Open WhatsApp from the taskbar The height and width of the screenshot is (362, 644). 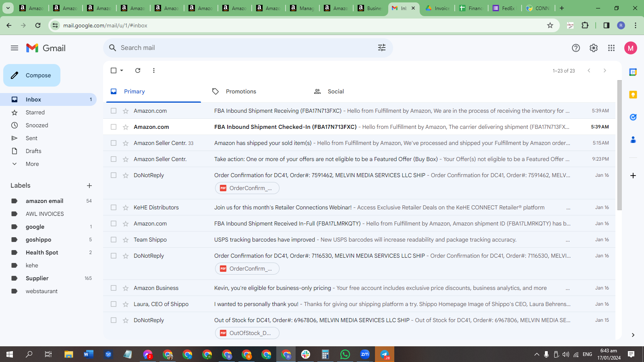click(x=345, y=354)
